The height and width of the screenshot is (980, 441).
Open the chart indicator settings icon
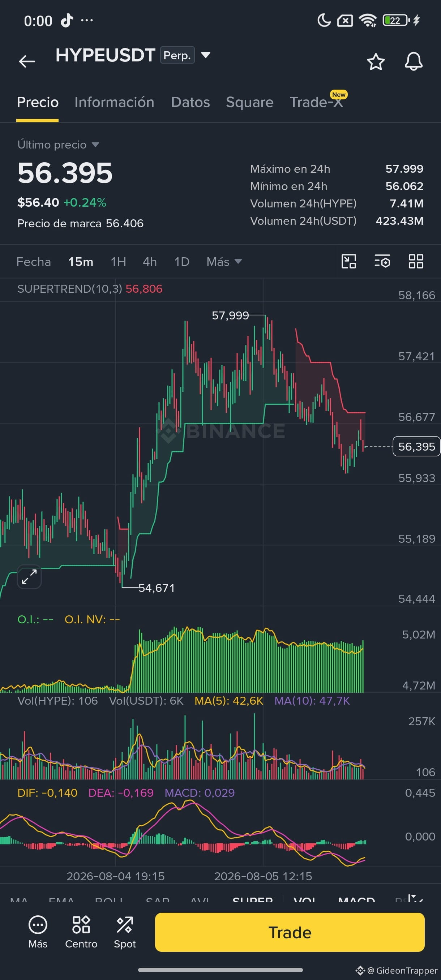382,261
